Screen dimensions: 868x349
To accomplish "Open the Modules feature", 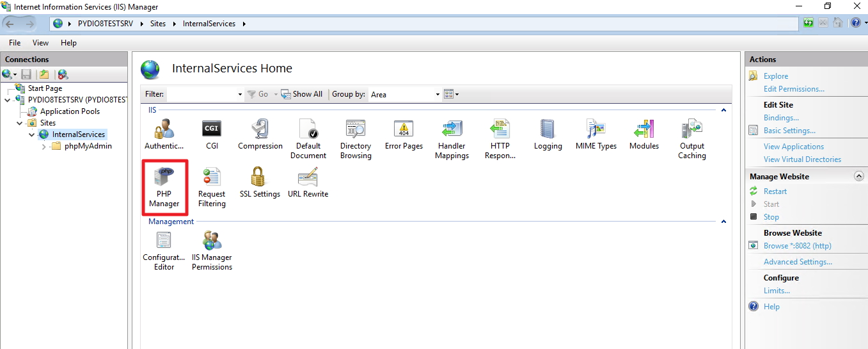I will click(x=643, y=135).
